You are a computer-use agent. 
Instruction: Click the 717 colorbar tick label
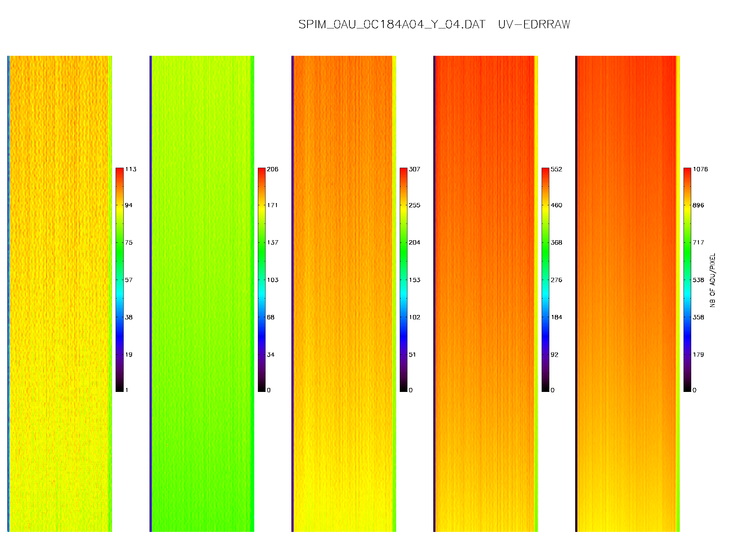698,242
